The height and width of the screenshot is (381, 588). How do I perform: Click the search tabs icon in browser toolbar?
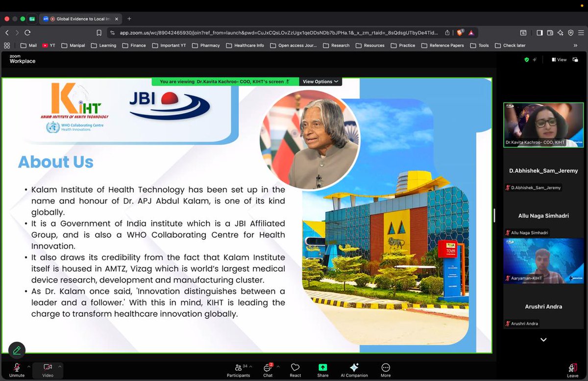(x=523, y=32)
